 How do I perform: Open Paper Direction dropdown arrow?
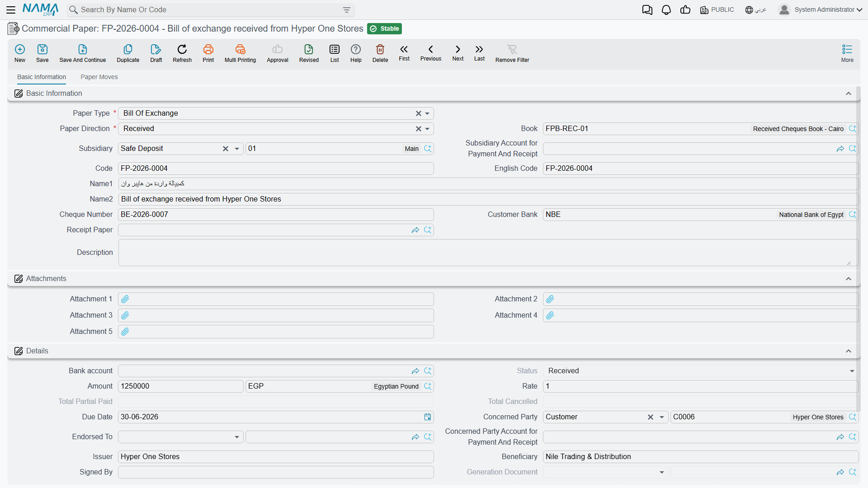(x=427, y=129)
